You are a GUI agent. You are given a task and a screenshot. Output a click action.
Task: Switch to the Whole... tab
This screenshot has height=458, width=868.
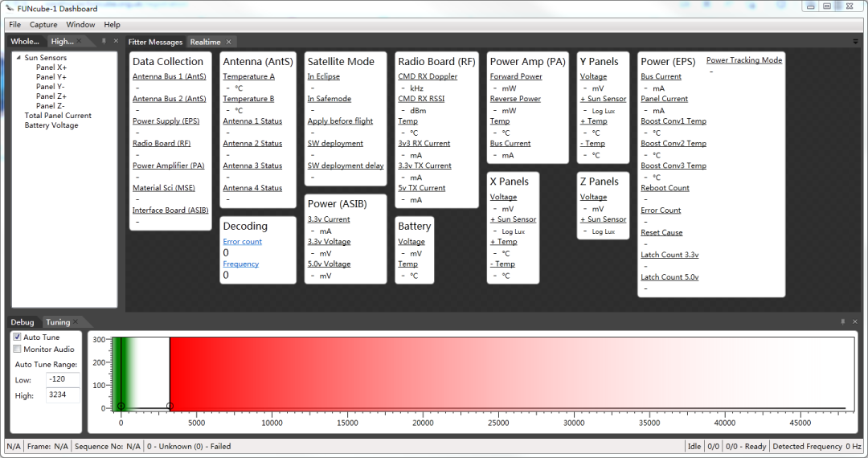(25, 41)
